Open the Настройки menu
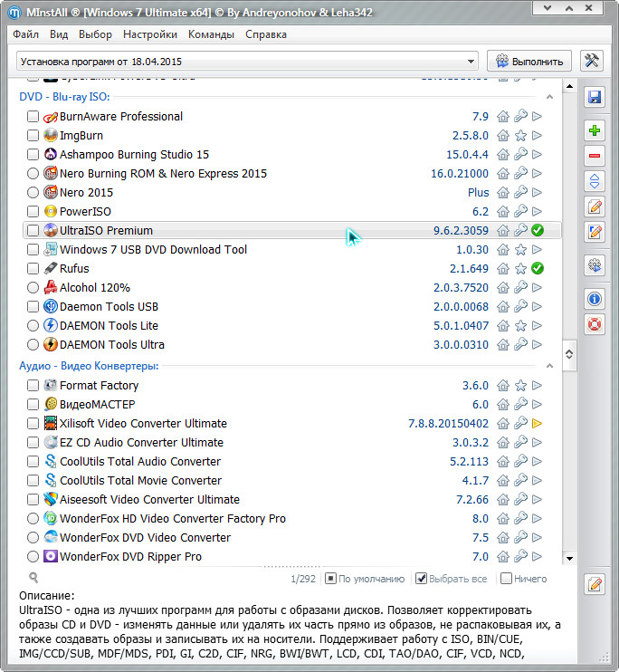Viewport: 619px width, 672px height. tap(150, 34)
